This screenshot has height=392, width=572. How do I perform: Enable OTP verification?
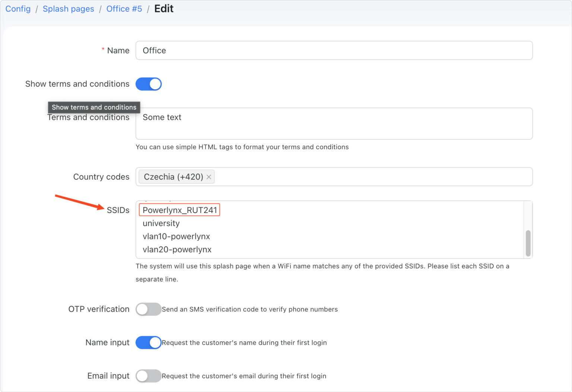pyautogui.click(x=149, y=309)
